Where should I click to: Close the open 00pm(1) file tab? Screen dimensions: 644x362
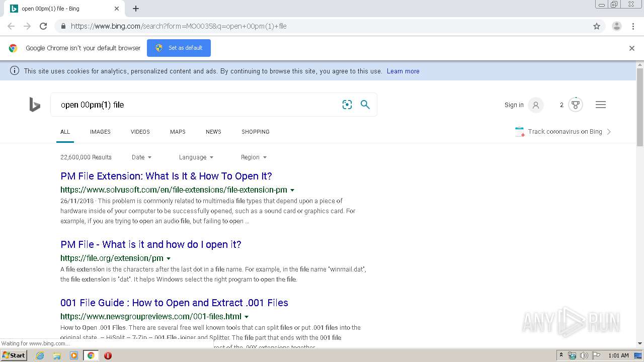[x=117, y=9]
